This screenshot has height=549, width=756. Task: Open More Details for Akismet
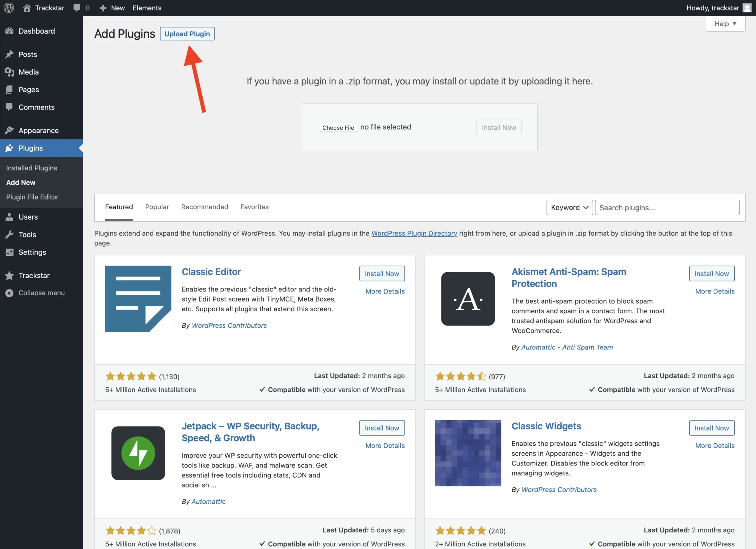click(x=715, y=291)
